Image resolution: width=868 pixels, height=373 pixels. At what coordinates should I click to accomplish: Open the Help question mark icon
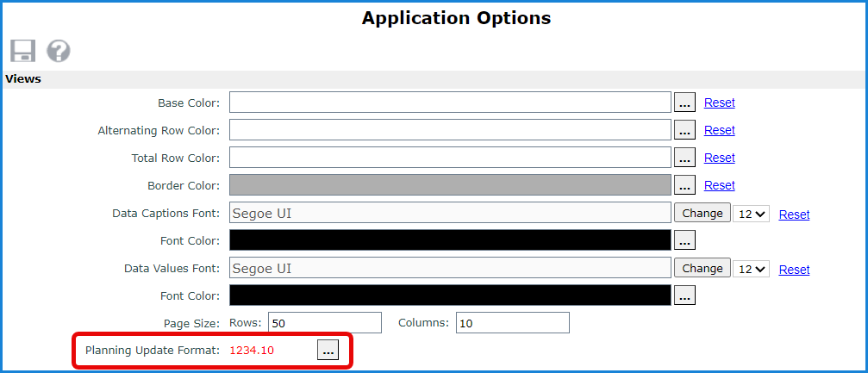pyautogui.click(x=58, y=51)
